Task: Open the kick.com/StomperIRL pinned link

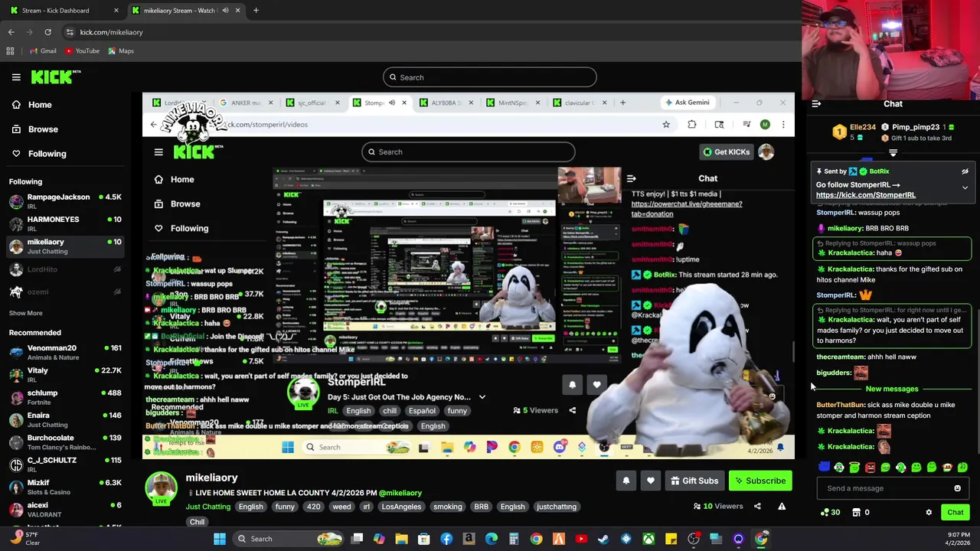Action: click(865, 195)
